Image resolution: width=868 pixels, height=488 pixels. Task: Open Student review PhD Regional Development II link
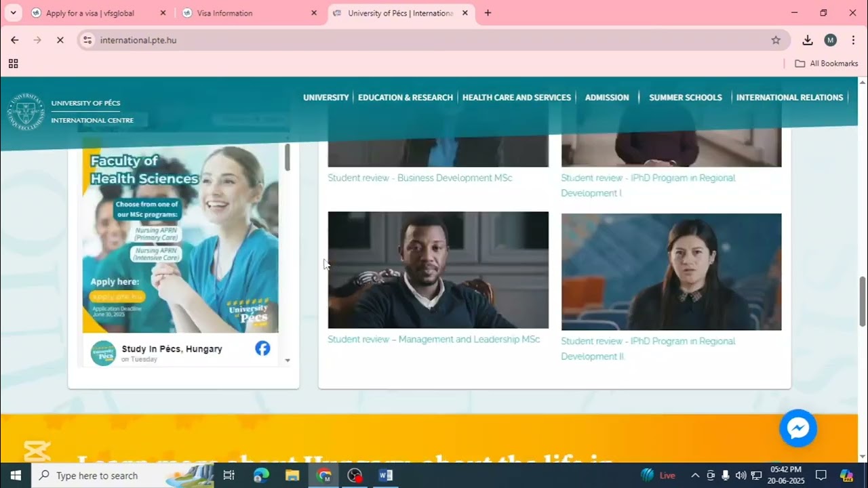[x=648, y=348]
